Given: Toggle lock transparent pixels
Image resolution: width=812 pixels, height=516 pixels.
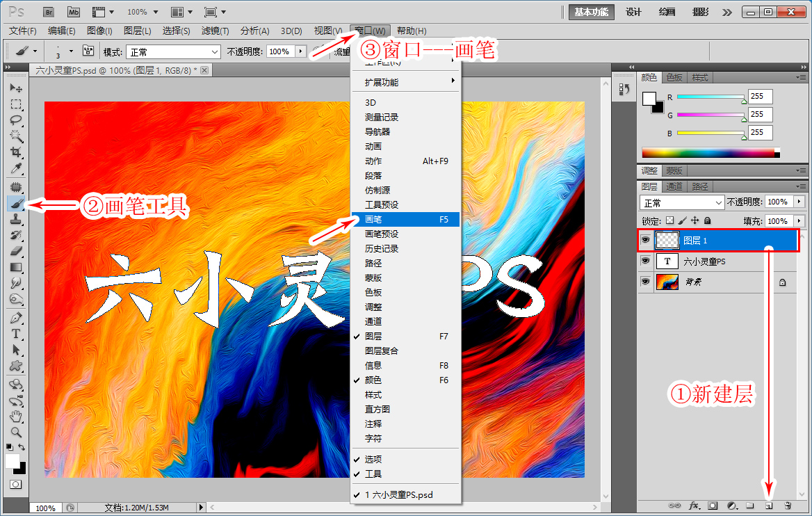Looking at the screenshot, I should (669, 220).
